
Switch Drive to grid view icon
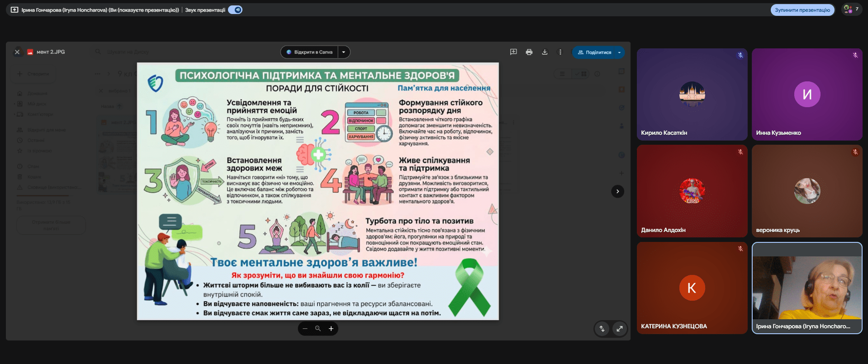(x=580, y=74)
